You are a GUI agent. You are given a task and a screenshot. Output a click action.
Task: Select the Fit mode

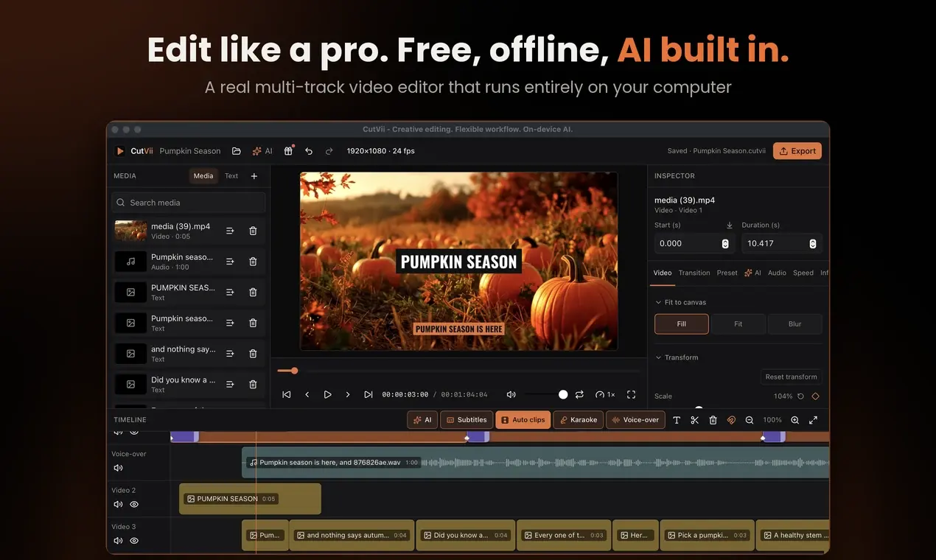[x=738, y=324]
